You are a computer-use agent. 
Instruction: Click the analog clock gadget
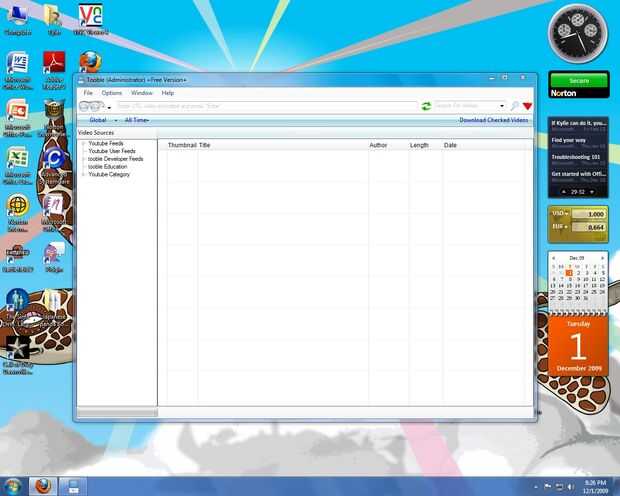[x=578, y=34]
